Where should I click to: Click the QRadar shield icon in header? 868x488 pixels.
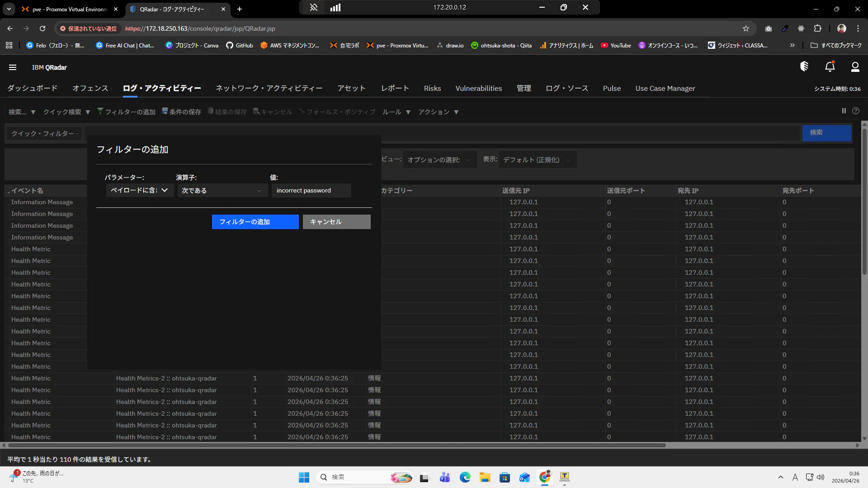pyautogui.click(x=804, y=66)
